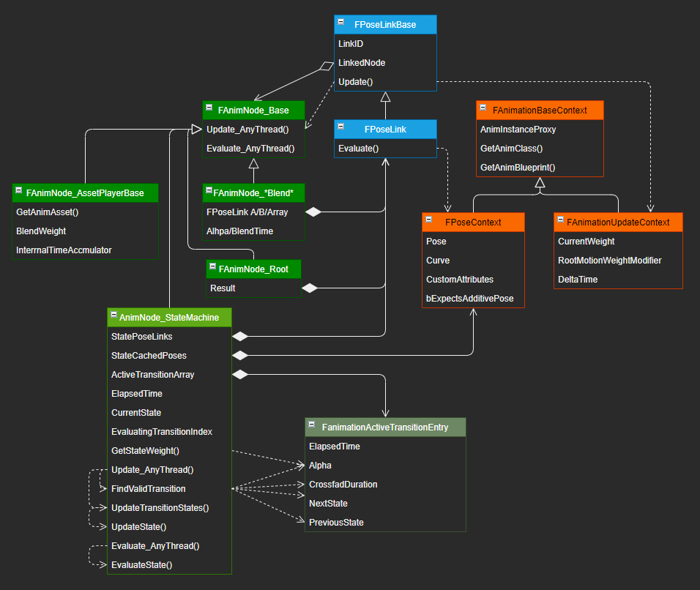Viewport: 700px width, 590px height.
Task: Select the GetAnimBlueprint() method row
Action: (x=518, y=167)
